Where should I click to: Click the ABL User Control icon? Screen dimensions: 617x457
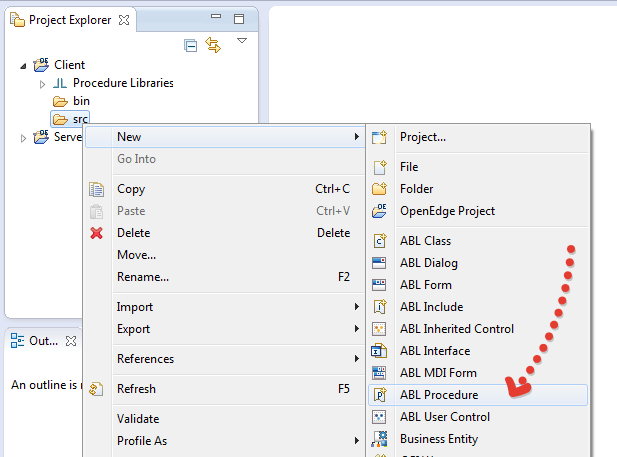379,417
